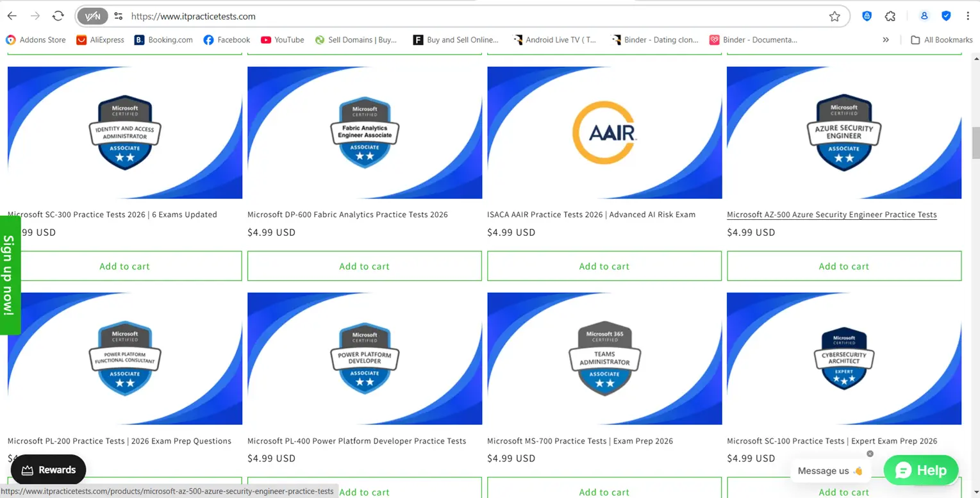Open the Buy and Sell Online bookmark
This screenshot has width=980, height=498.
(x=456, y=40)
